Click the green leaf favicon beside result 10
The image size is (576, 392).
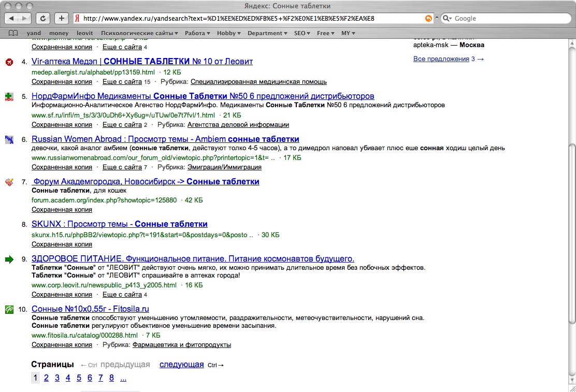point(9,310)
